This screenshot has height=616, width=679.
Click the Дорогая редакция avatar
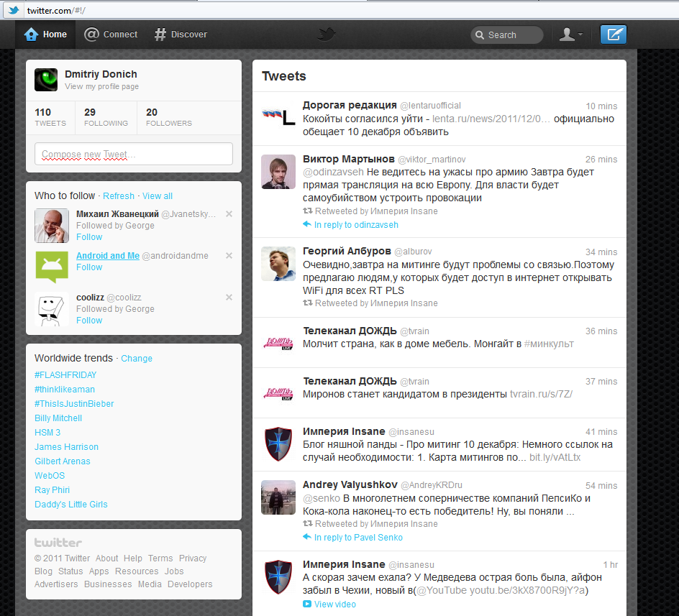(278, 117)
